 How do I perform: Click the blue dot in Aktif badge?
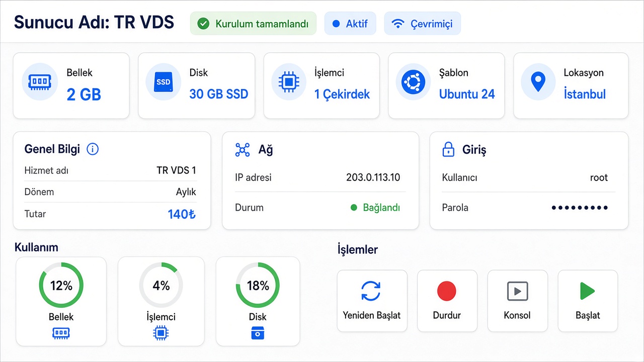point(336,24)
